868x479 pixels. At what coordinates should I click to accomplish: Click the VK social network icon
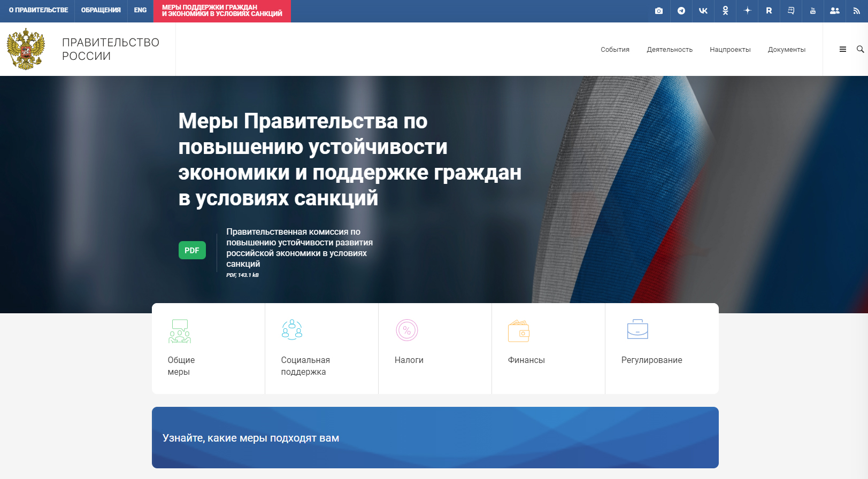[703, 11]
